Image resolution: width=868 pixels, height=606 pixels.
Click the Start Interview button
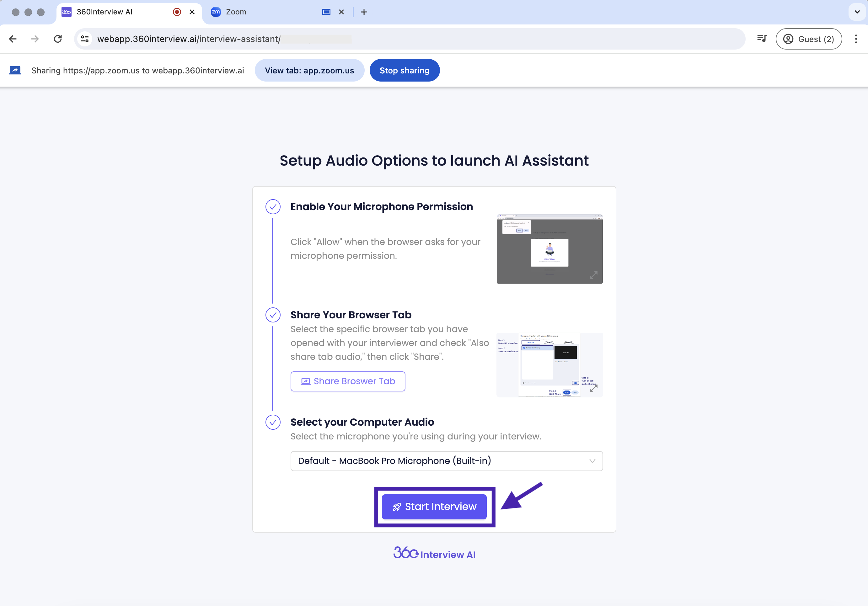pyautogui.click(x=434, y=507)
